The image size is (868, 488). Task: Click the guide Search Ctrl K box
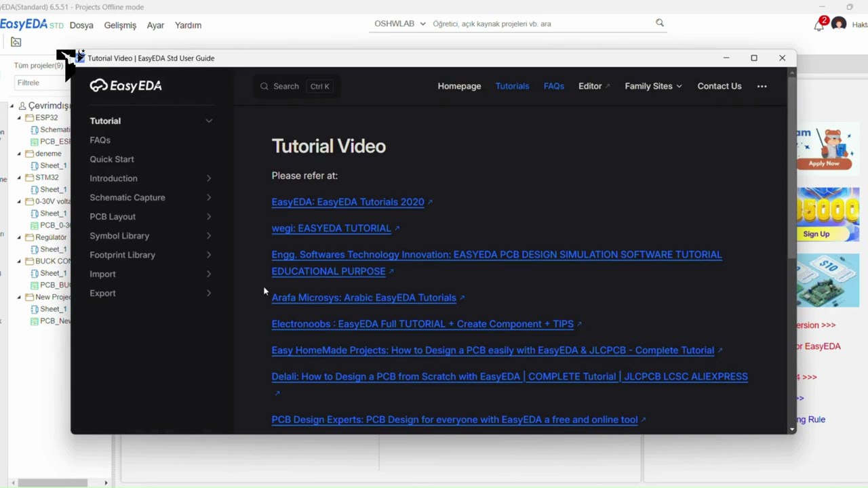click(x=296, y=86)
